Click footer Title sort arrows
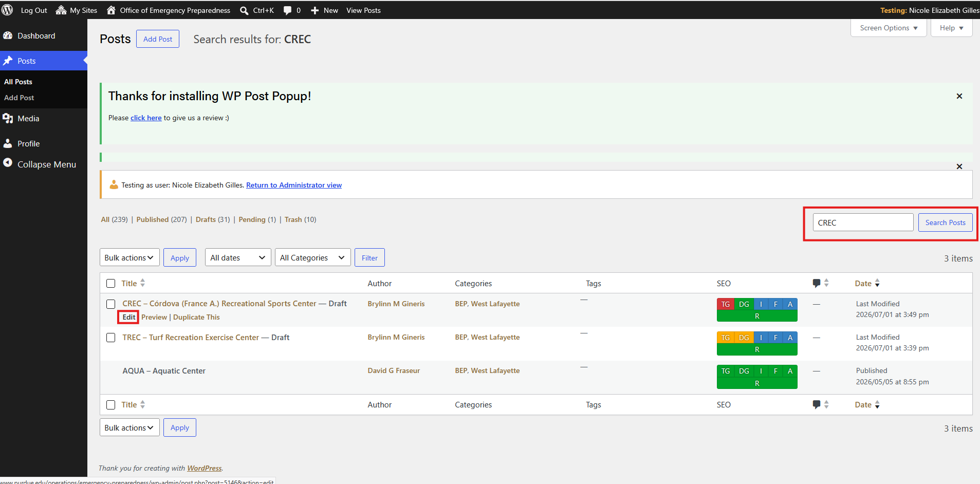 [143, 404]
